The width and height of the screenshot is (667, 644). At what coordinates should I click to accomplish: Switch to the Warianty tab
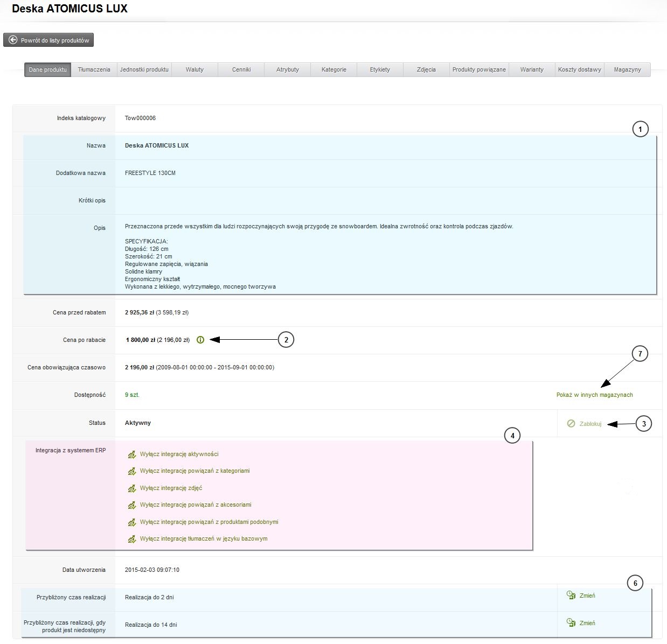coord(532,69)
